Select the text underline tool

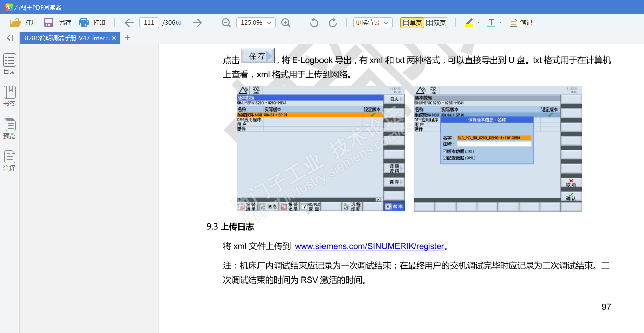tap(491, 23)
